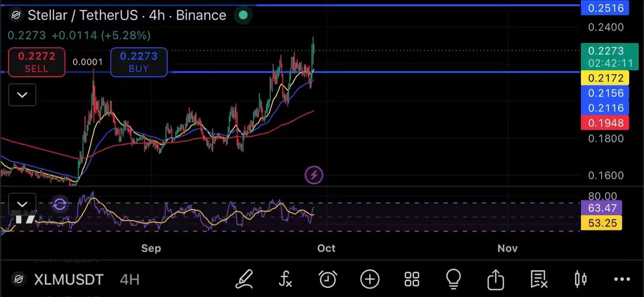Tap the Sep date on time axis
This screenshot has height=297, width=644.
point(151,248)
